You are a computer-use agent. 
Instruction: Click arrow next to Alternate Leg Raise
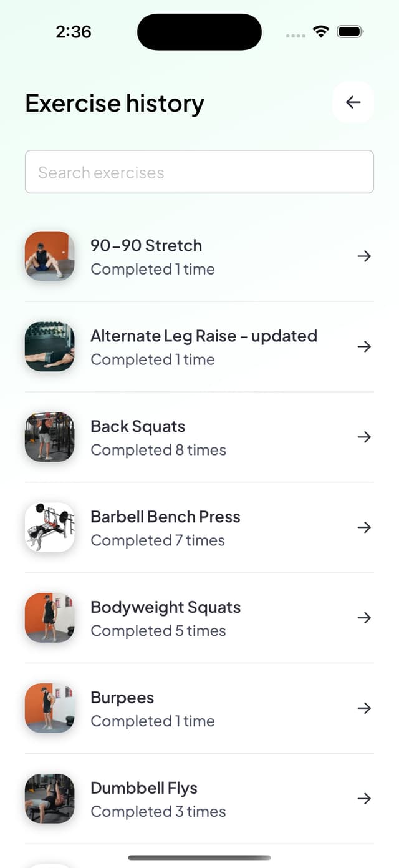pyautogui.click(x=364, y=346)
